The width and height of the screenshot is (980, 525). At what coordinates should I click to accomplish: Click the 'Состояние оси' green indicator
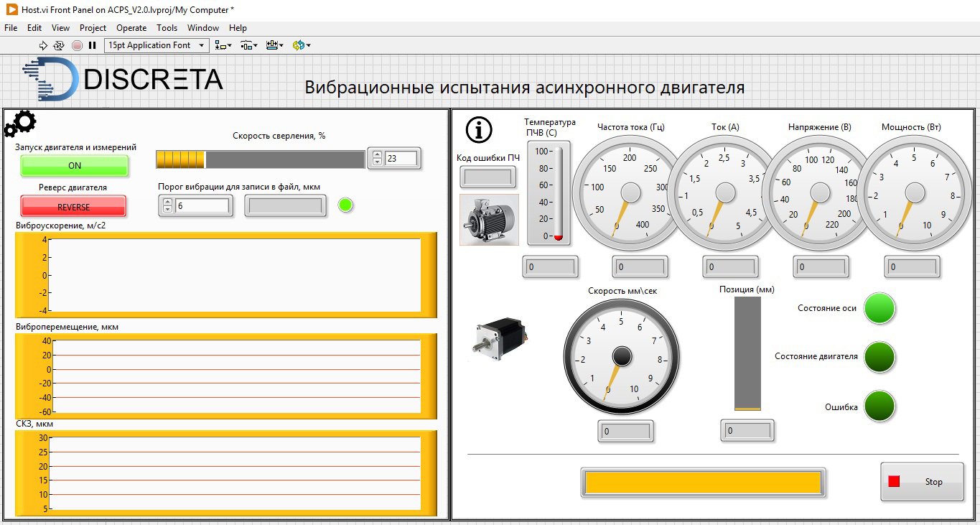879,308
